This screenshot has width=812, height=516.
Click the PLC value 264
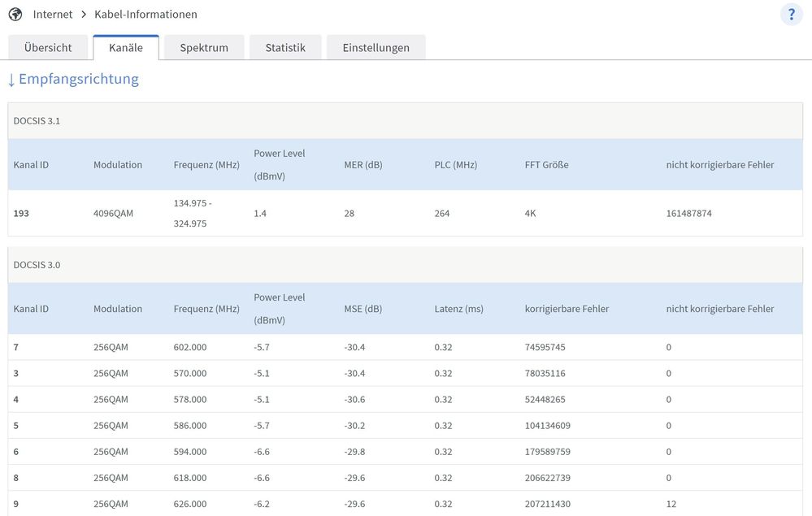point(441,213)
